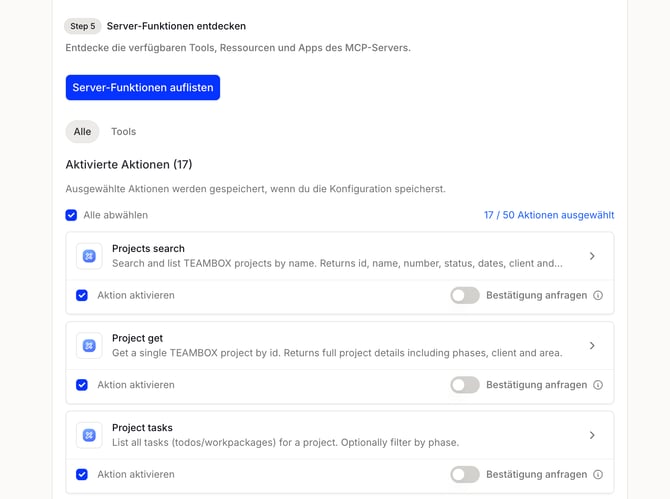Image resolution: width=670 pixels, height=499 pixels.
Task: Open info icon beside Projects search confirmation
Action: point(598,295)
